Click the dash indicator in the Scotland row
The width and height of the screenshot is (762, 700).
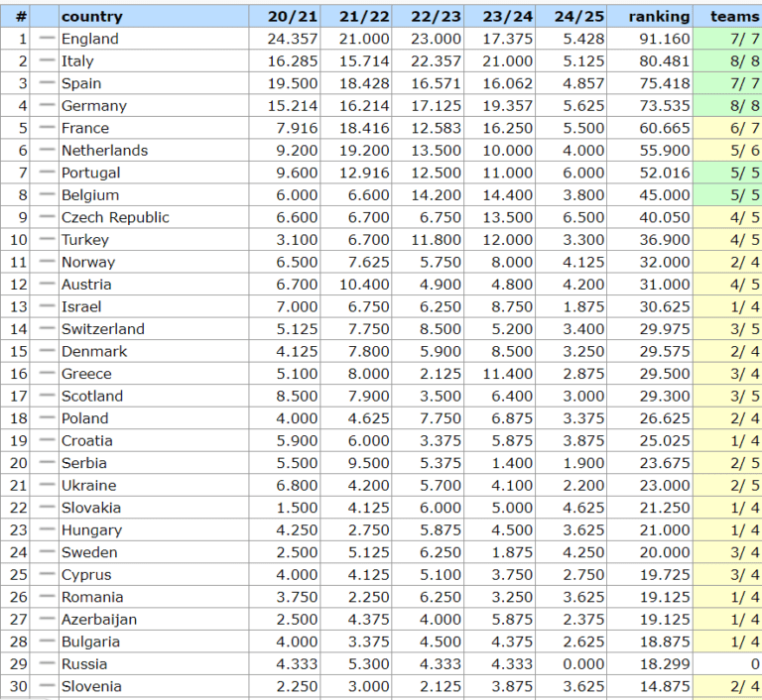[46, 396]
